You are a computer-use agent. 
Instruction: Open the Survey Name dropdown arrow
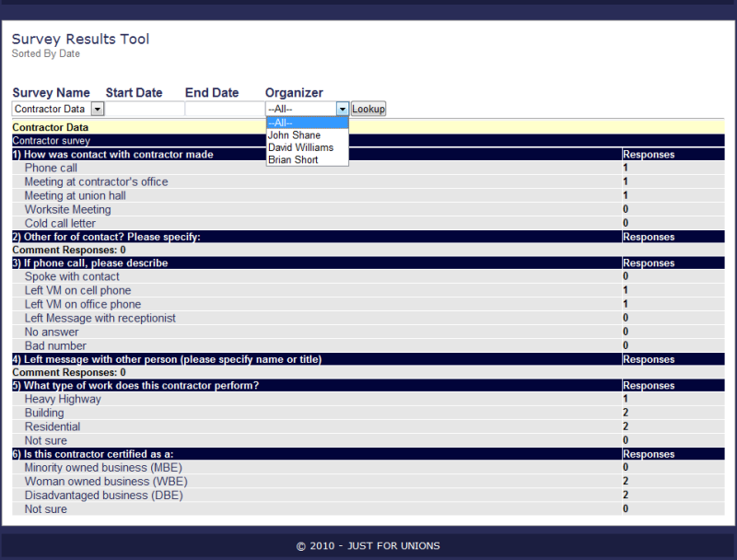98,109
